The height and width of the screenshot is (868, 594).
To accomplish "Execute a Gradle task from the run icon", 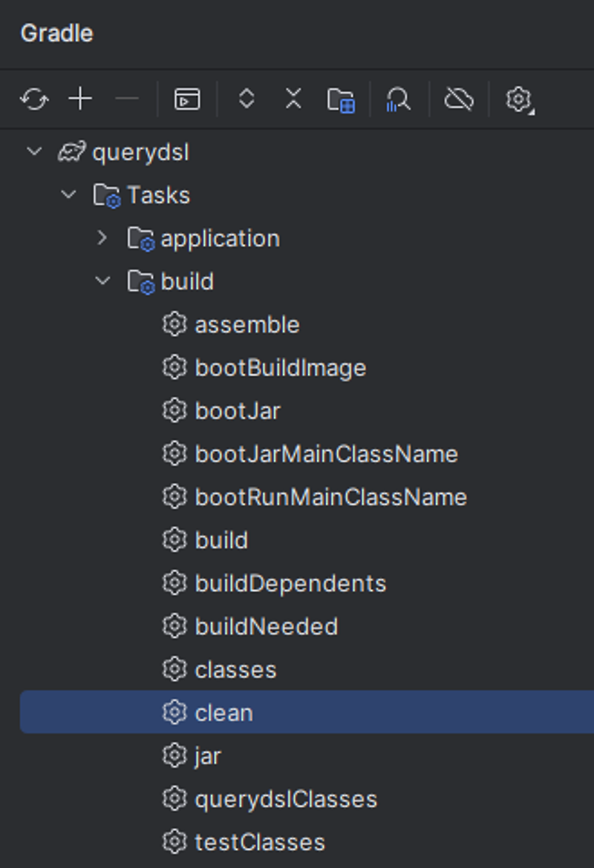I will click(186, 99).
